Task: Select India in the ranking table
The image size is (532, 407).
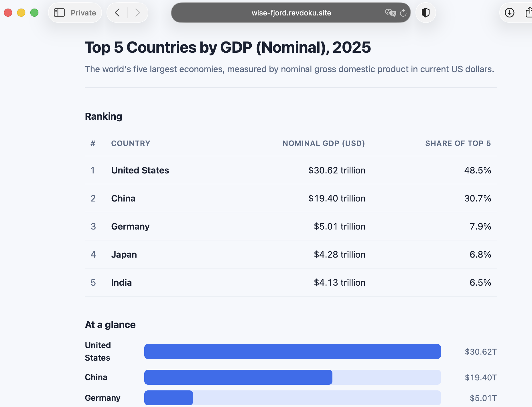Action: point(121,282)
